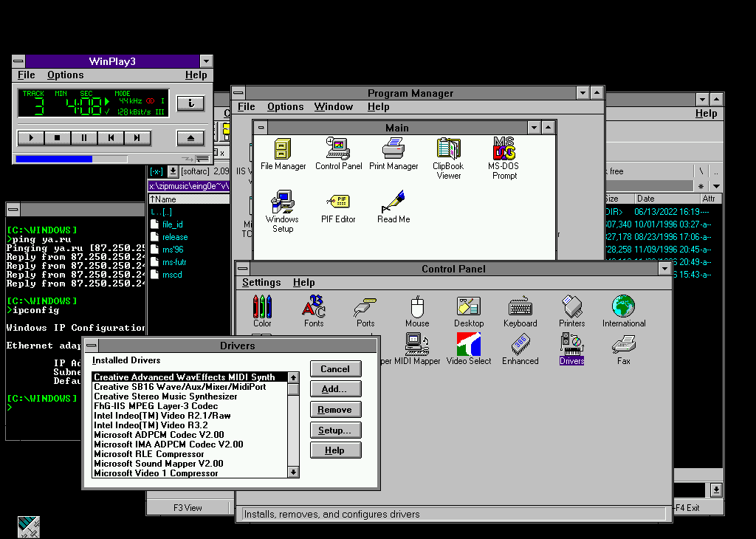Open Program Manager Window menu
This screenshot has width=756, height=539.
pyautogui.click(x=334, y=106)
